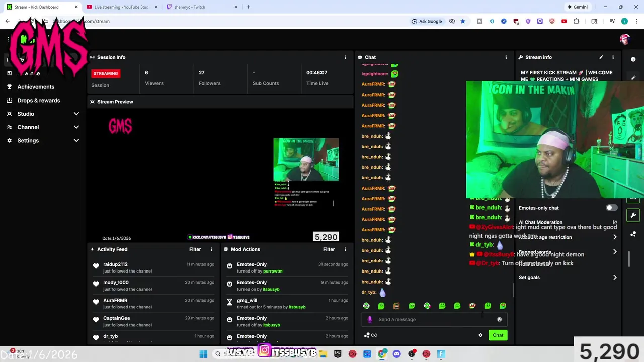The width and height of the screenshot is (644, 362).
Task: Open Chat panel three-dot menu
Action: click(x=506, y=57)
